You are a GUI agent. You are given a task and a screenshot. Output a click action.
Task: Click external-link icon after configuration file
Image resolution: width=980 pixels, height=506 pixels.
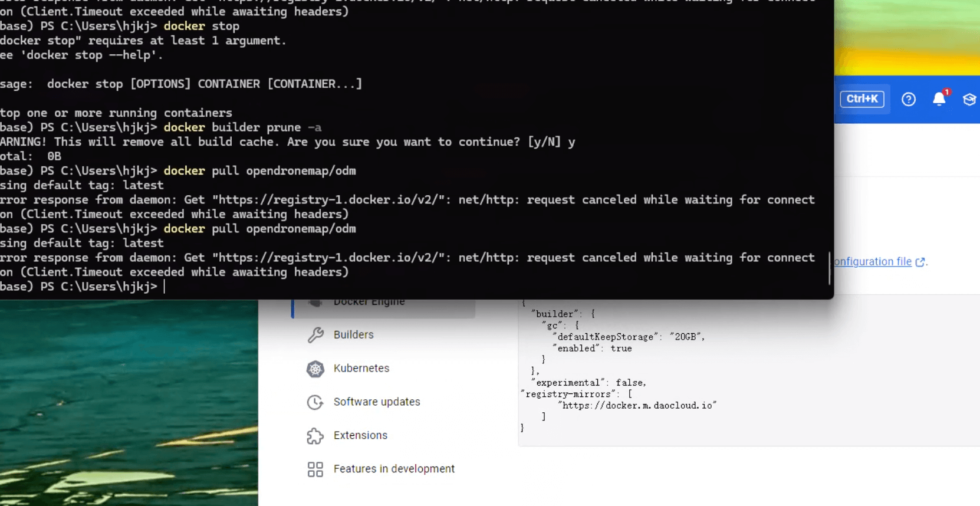tap(920, 262)
